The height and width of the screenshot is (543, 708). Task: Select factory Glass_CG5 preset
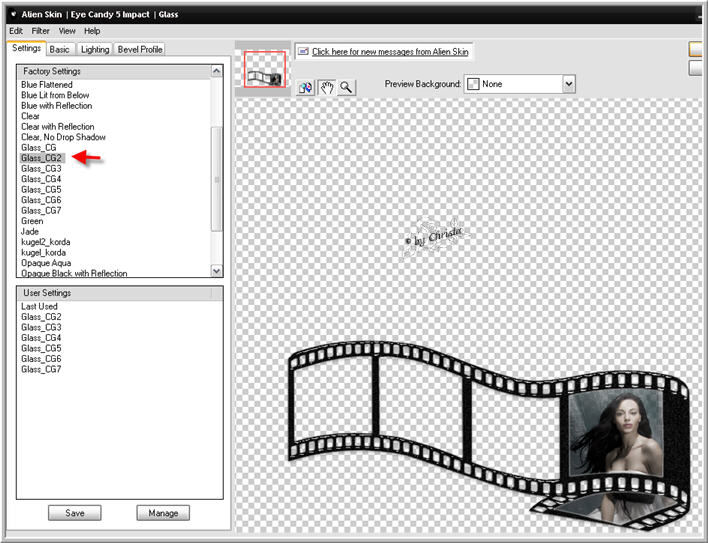pos(41,190)
